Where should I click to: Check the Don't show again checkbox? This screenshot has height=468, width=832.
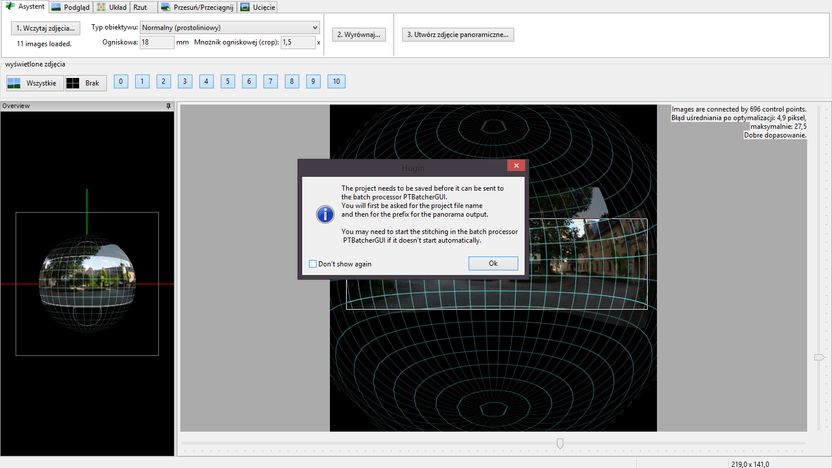[313, 264]
